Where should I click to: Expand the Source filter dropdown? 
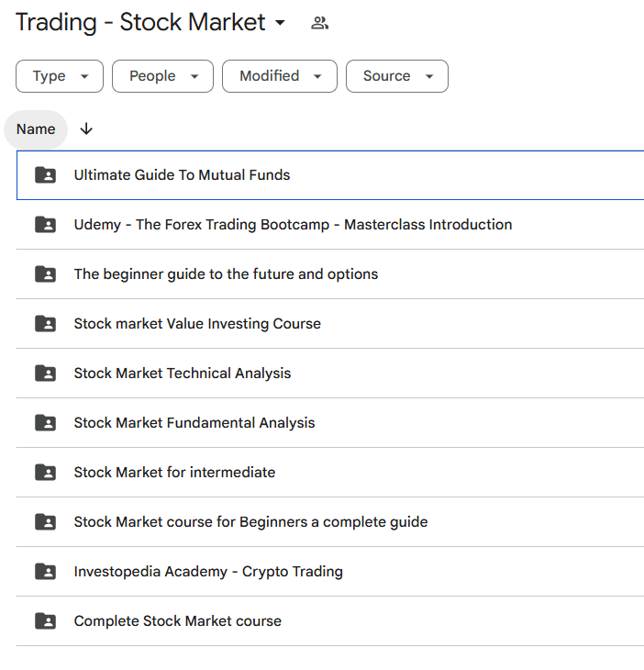click(x=397, y=76)
